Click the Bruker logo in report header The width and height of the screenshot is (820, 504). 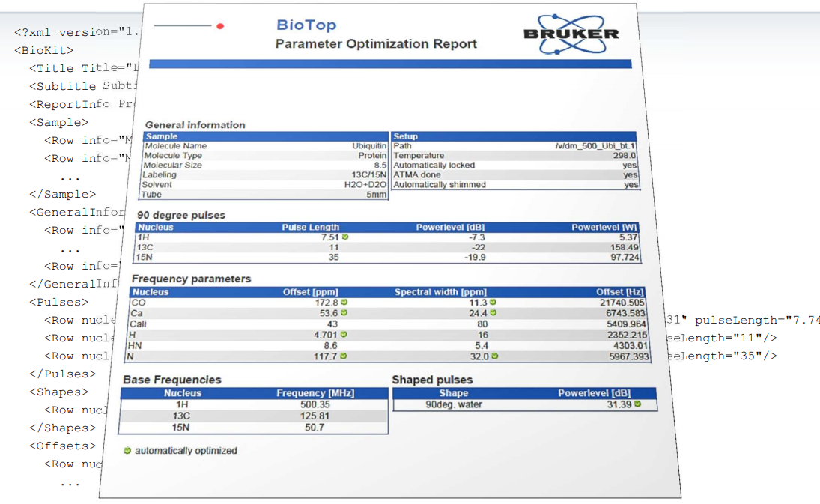571,34
